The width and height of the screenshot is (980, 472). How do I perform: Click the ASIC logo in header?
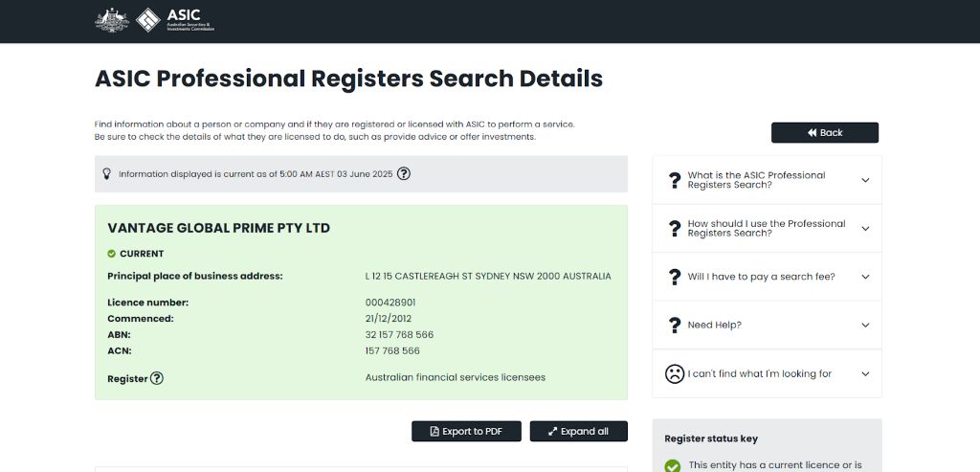pyautogui.click(x=175, y=20)
